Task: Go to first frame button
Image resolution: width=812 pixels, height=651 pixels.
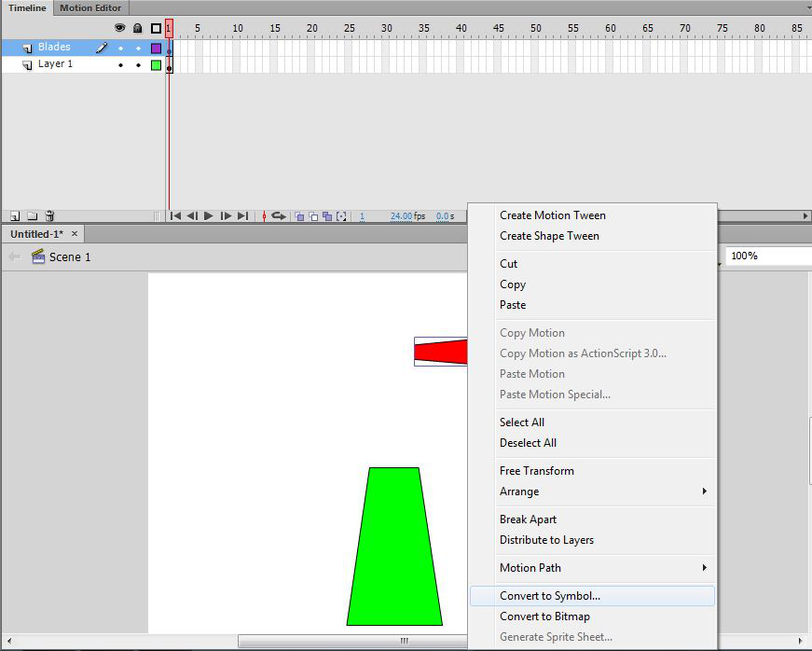Action: point(175,216)
